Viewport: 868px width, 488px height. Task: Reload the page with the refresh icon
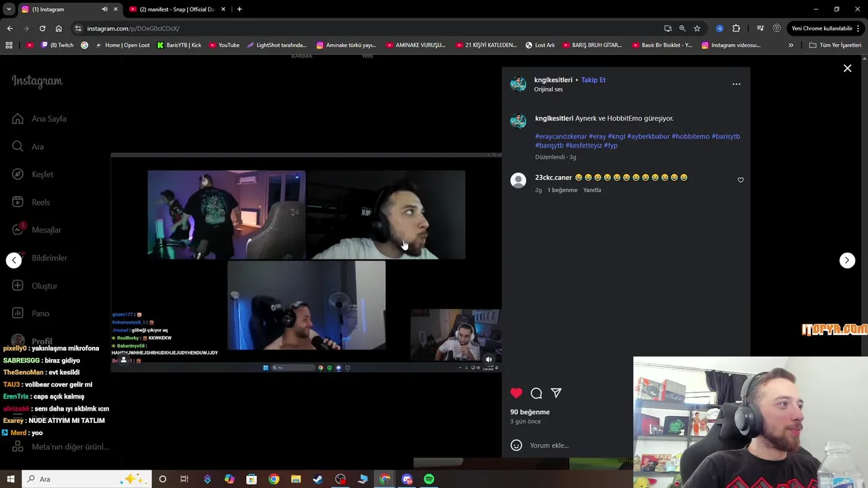pyautogui.click(x=42, y=28)
